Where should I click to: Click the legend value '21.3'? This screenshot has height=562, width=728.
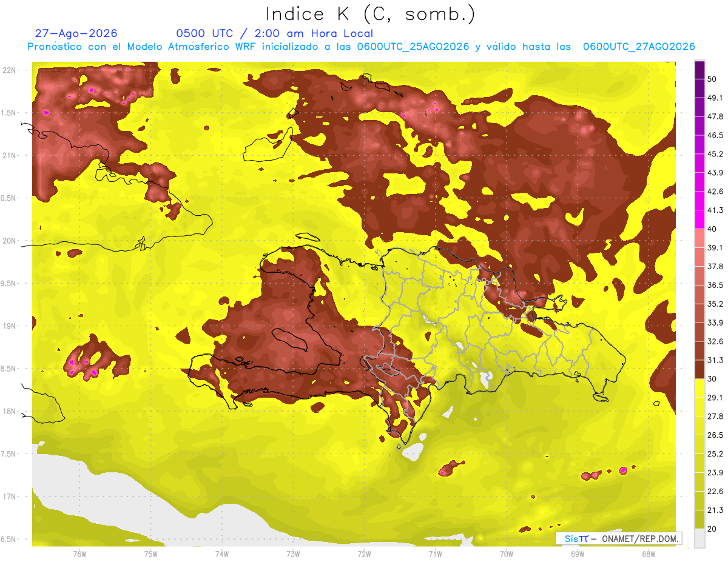point(715,510)
